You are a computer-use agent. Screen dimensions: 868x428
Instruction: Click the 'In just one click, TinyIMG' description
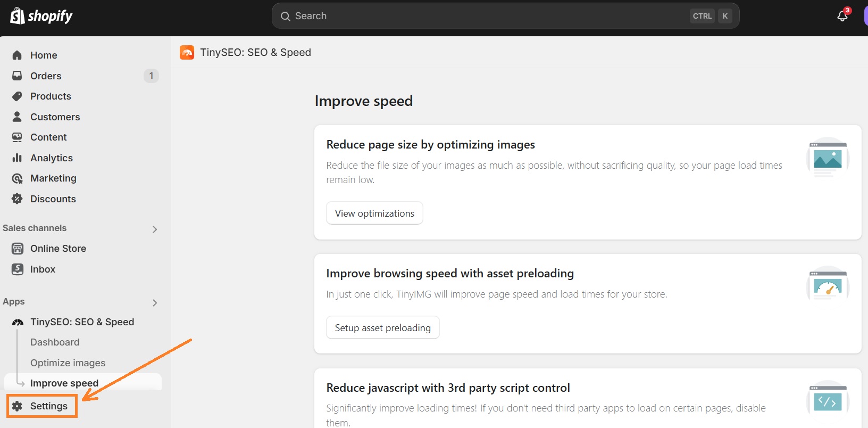[497, 294]
